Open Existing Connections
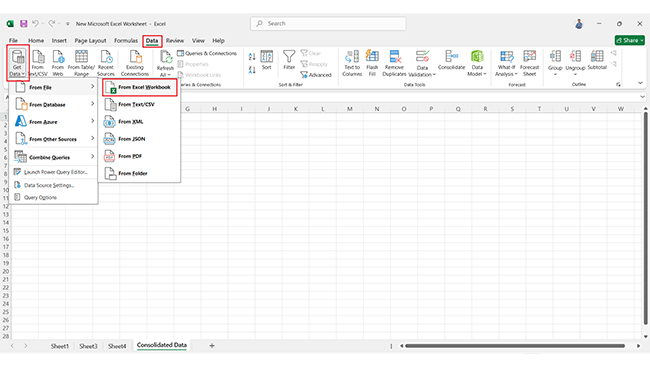This screenshot has height=367, width=650. 135,63
